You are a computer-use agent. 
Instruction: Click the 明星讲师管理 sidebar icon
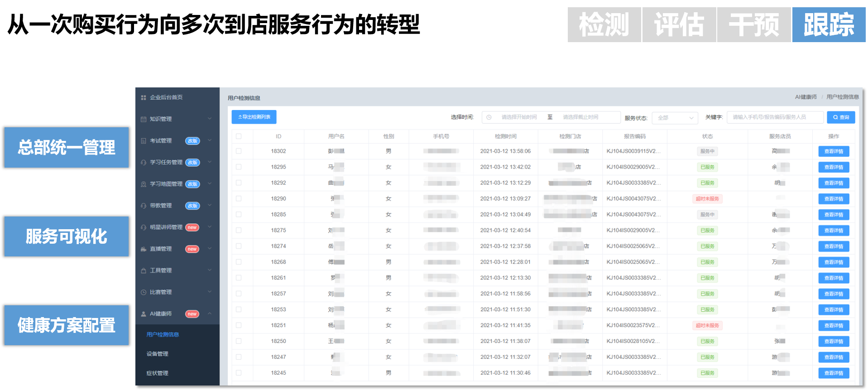[144, 227]
